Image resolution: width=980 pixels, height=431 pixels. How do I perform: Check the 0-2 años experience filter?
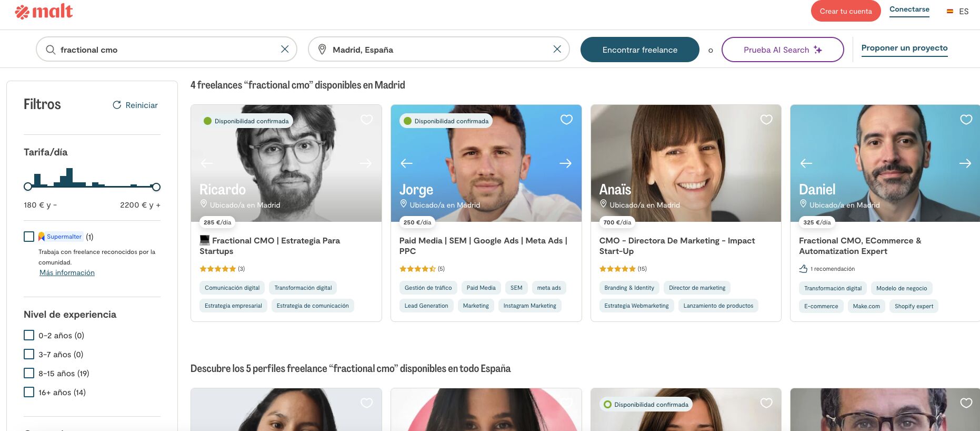29,335
